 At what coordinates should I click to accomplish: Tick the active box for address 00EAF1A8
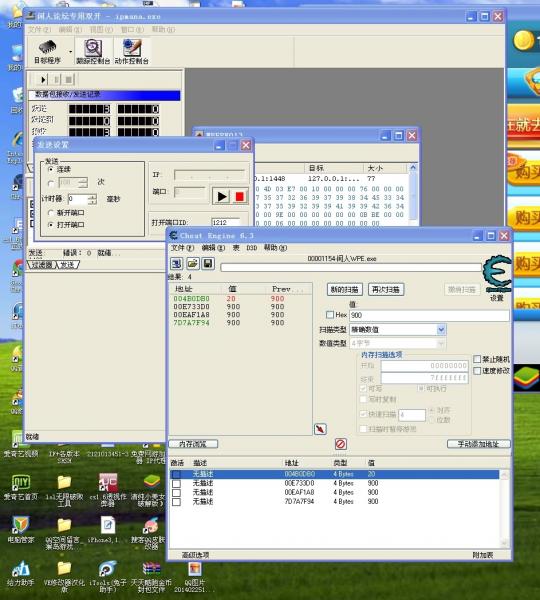tap(176, 492)
